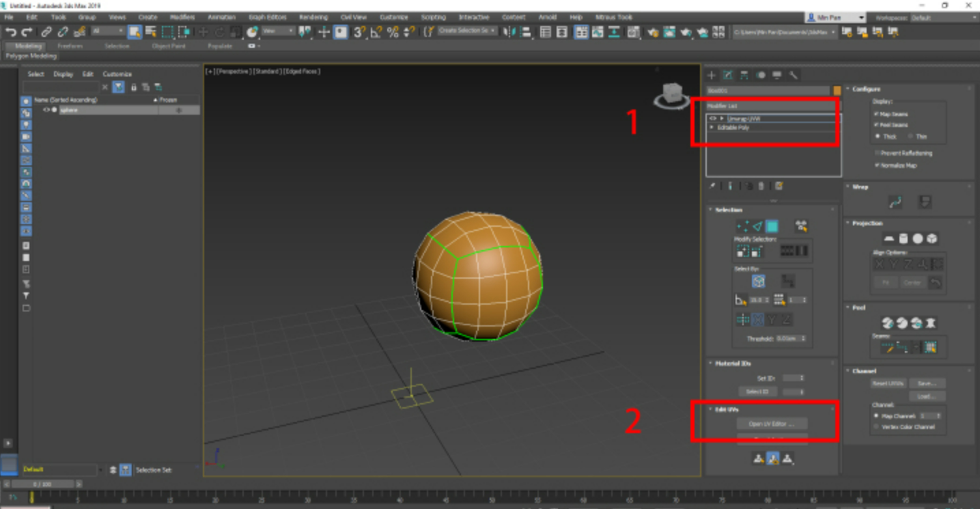Image resolution: width=980 pixels, height=509 pixels.
Task: Apply Spherical Map in Projection rollout
Action: click(x=918, y=238)
